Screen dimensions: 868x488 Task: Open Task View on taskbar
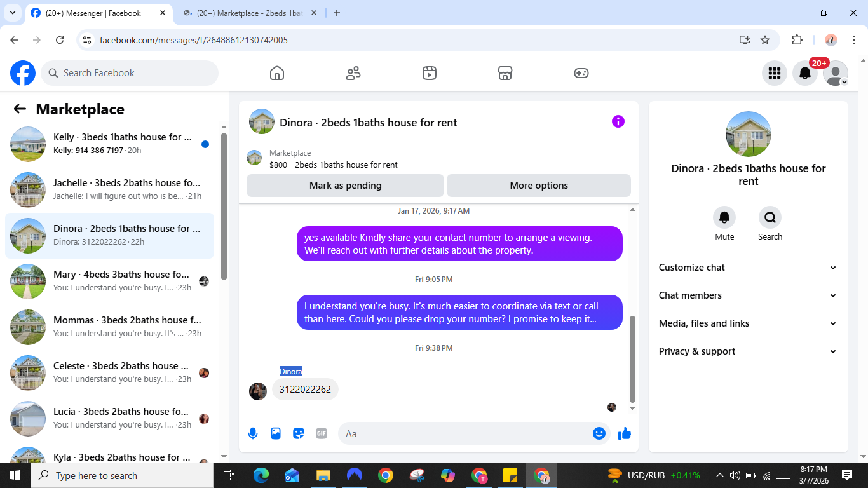click(x=229, y=475)
